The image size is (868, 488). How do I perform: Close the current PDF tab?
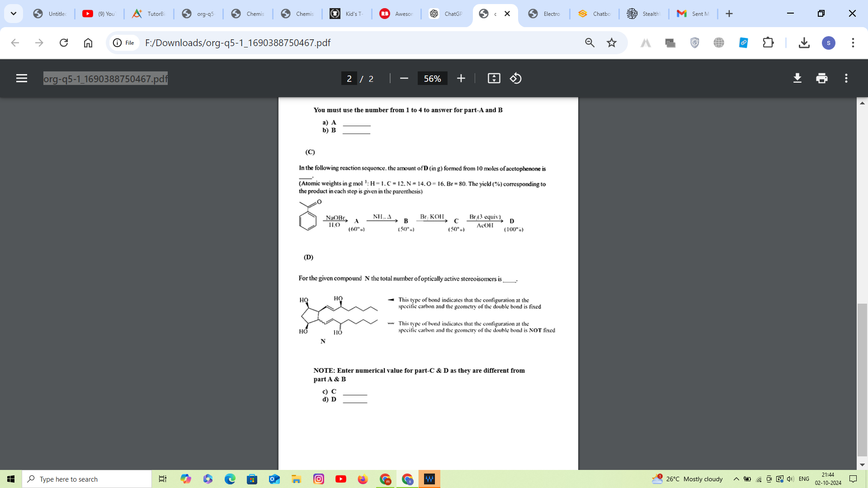507,14
